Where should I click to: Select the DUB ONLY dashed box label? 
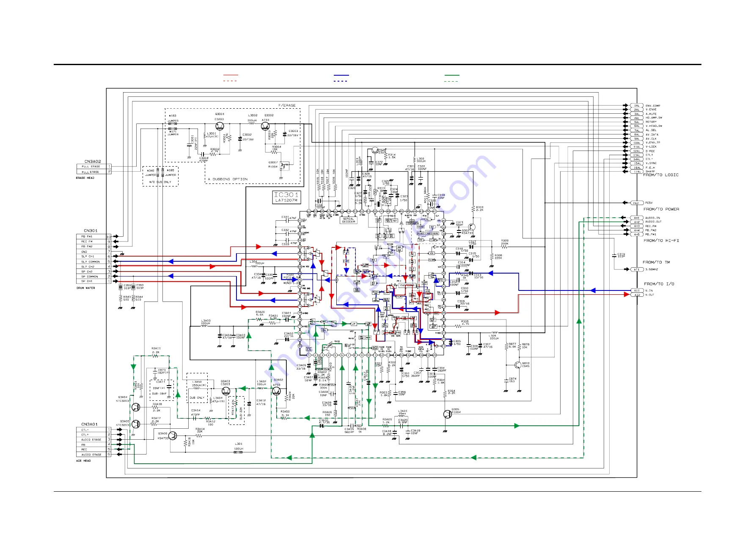point(197,398)
